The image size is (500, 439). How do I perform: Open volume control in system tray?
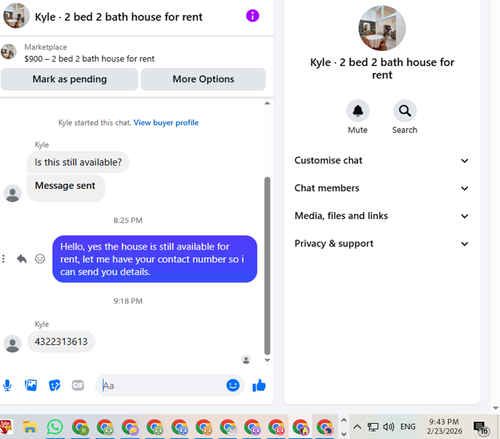pyautogui.click(x=388, y=427)
